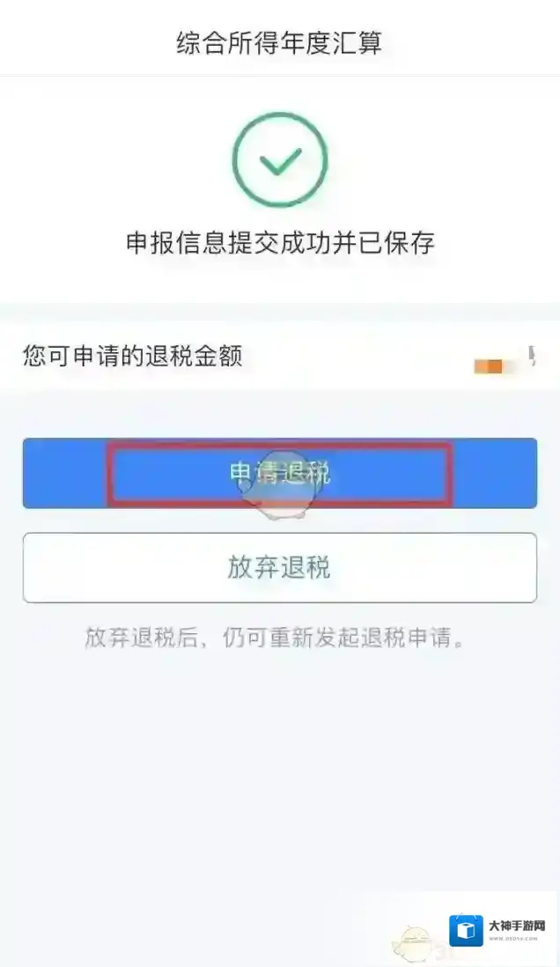Click the 年度汇算 words in the header

tap(331, 43)
